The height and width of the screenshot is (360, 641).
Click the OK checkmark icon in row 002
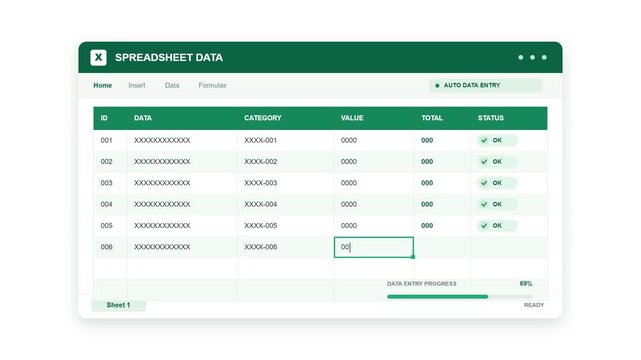484,161
